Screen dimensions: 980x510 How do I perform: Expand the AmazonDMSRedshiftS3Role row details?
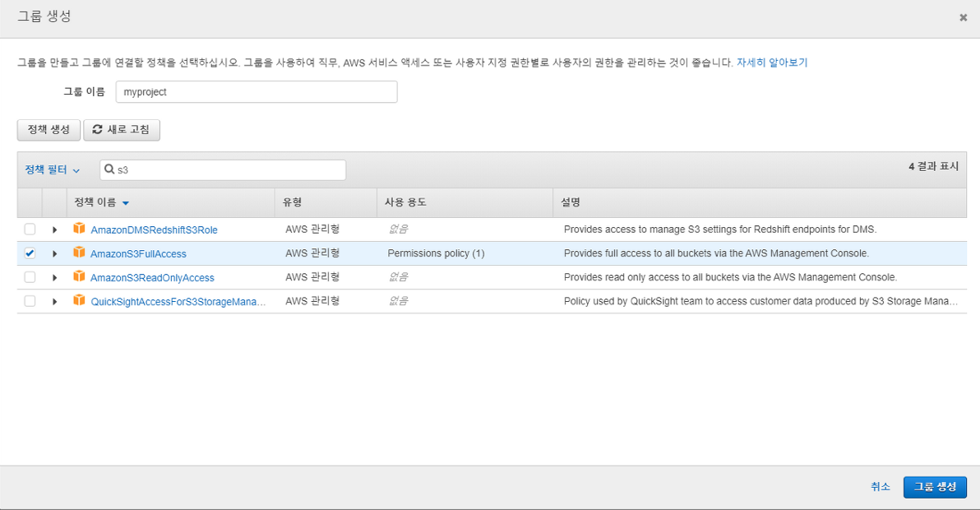(55, 230)
